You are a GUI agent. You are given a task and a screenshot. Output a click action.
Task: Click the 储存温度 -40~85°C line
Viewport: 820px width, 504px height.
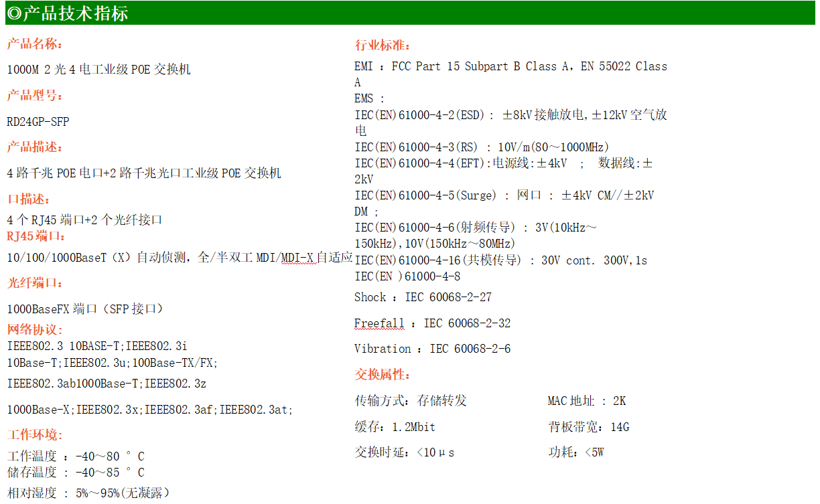[75, 473]
